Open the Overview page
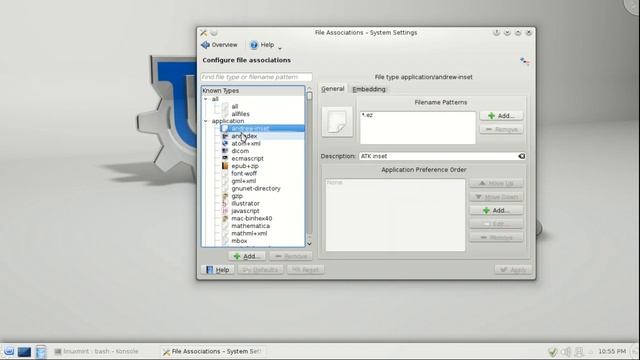The height and width of the screenshot is (360, 640). tap(219, 45)
